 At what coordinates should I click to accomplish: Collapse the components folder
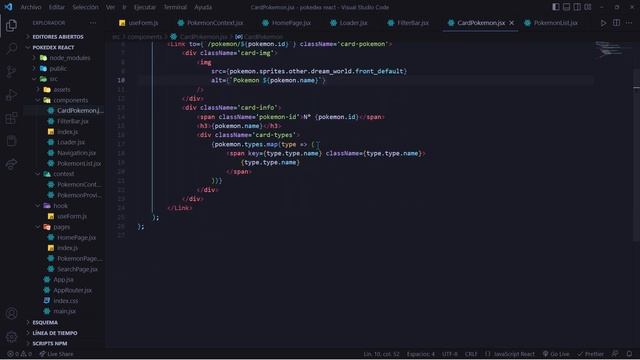(x=70, y=100)
